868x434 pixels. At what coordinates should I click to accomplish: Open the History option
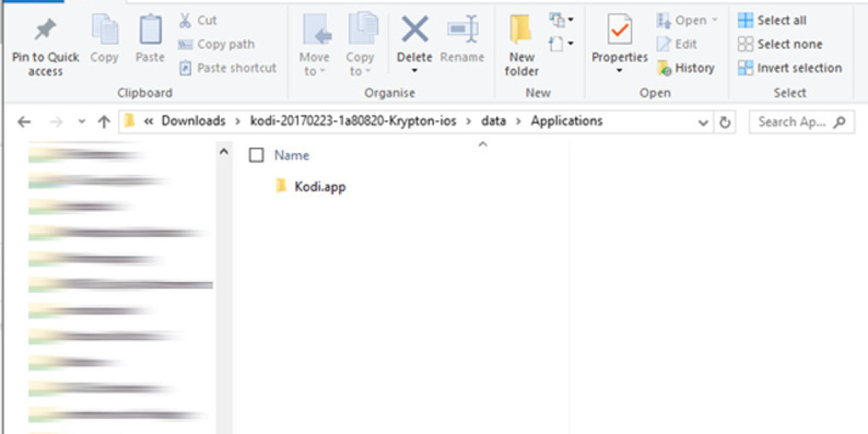[686, 68]
